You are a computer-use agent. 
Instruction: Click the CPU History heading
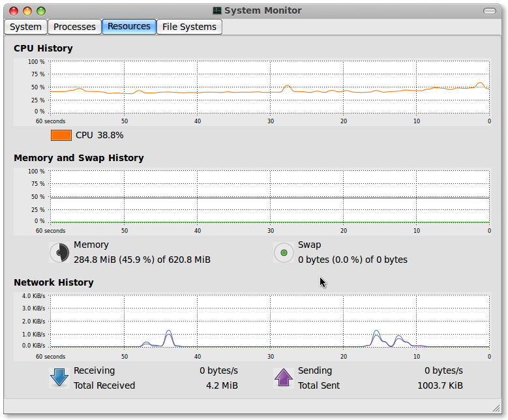[43, 48]
